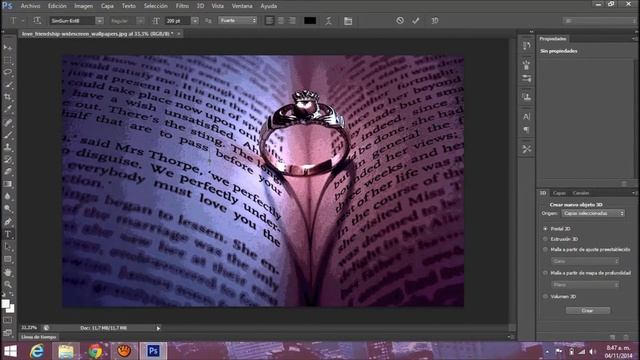Image resolution: width=640 pixels, height=360 pixels.
Task: Select the Hand tool
Action: [8, 272]
